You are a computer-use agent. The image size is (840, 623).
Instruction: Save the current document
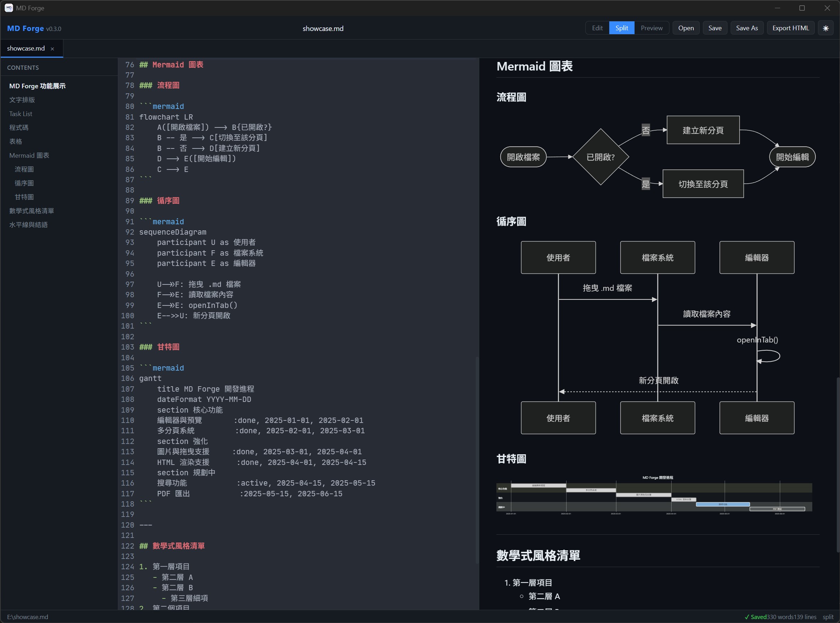[x=715, y=28]
